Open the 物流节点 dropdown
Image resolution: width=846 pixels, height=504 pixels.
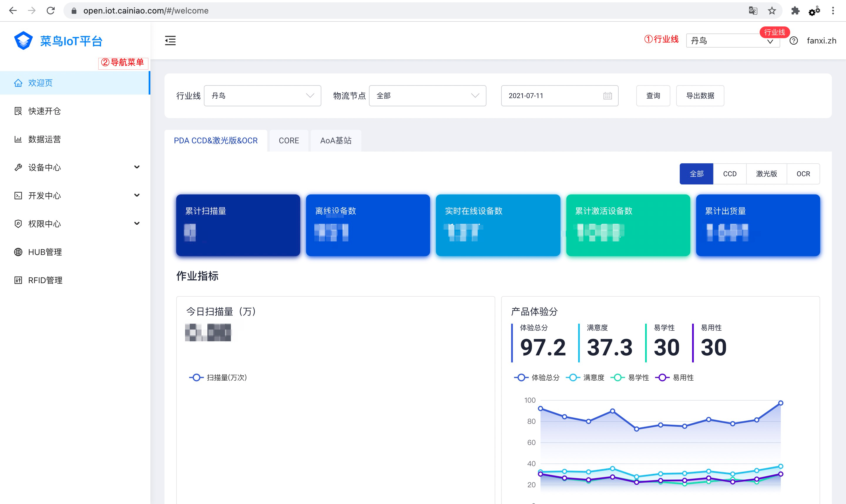(427, 96)
